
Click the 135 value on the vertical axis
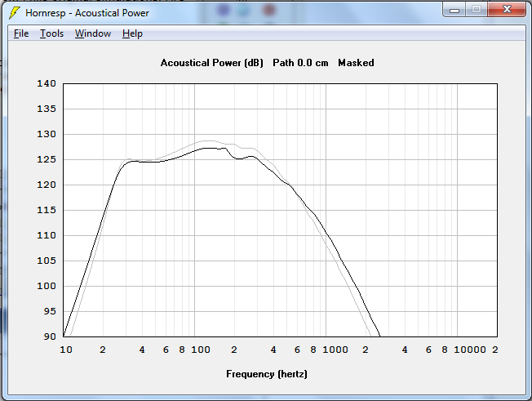47,109
